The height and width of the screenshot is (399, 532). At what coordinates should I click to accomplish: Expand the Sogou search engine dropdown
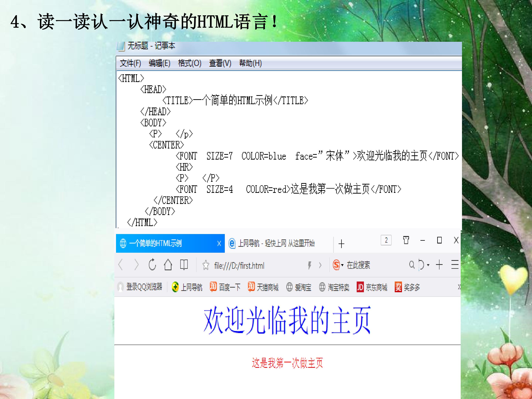[342, 265]
